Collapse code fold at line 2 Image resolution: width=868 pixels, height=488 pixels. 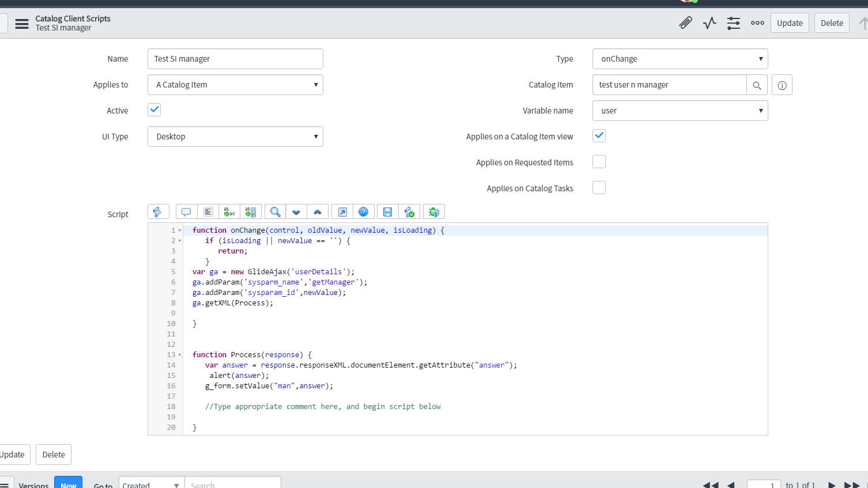click(x=179, y=241)
